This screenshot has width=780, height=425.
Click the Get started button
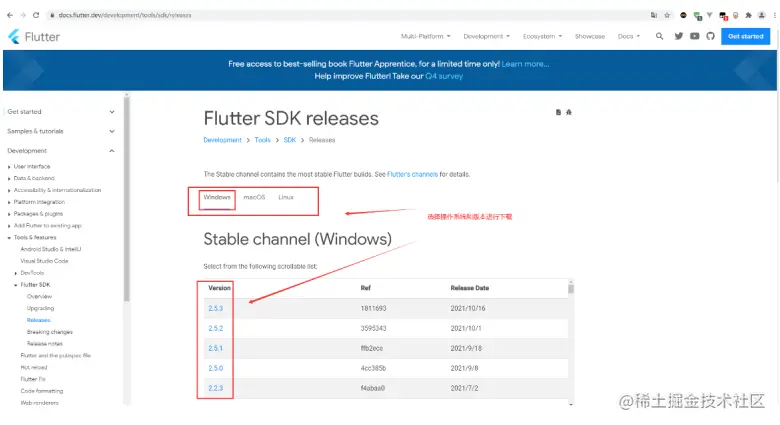(x=746, y=36)
